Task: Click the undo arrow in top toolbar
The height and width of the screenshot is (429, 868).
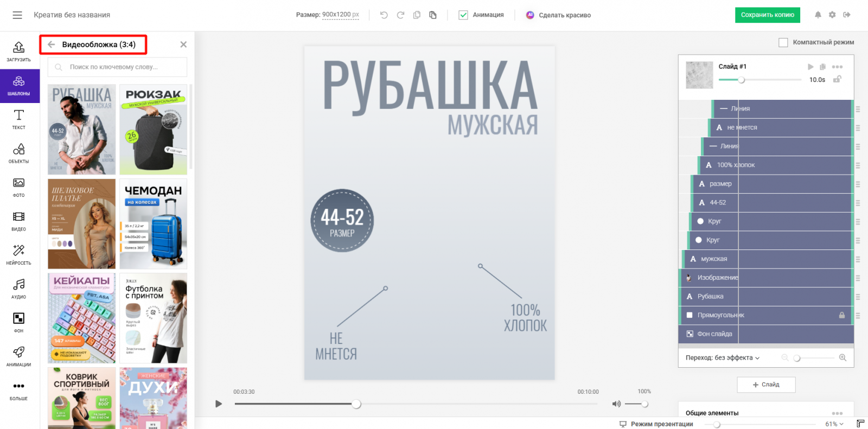Action: tap(384, 15)
